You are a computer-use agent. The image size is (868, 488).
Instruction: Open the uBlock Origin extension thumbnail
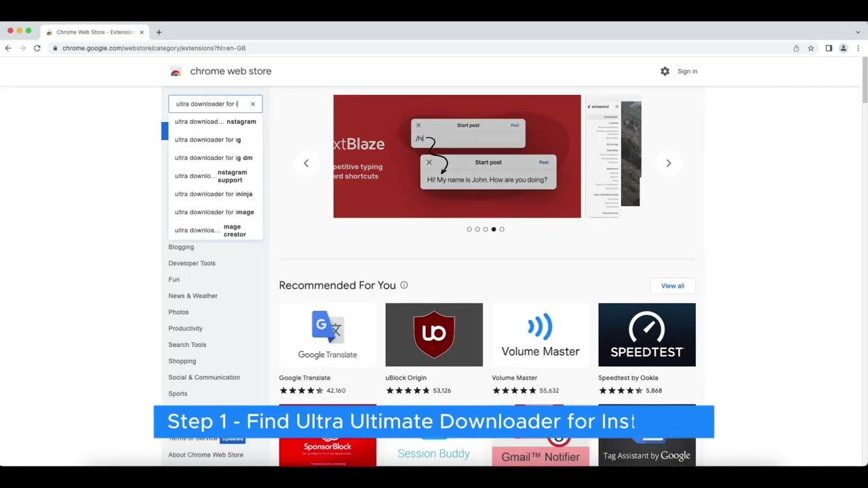click(434, 335)
